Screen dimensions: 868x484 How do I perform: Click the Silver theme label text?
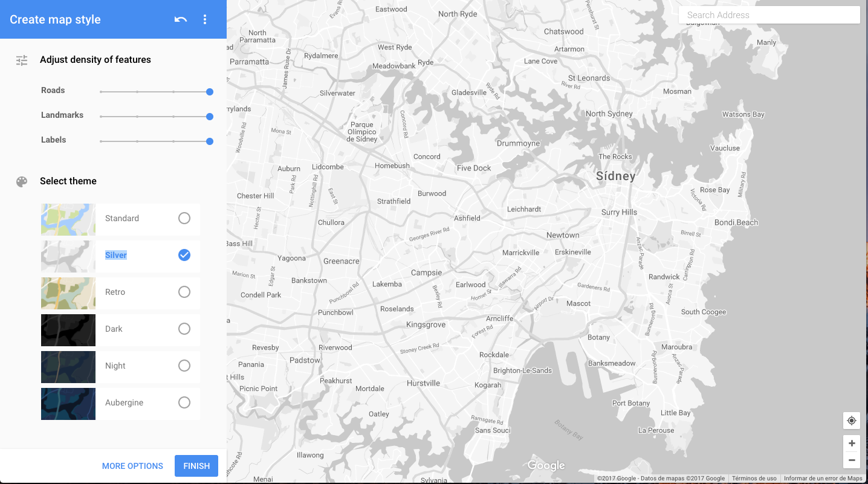116,255
